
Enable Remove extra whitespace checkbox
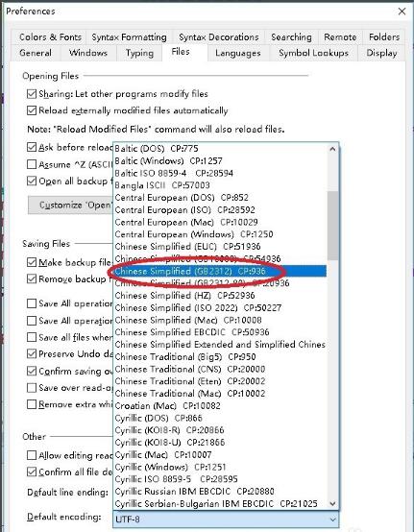pos(32,404)
